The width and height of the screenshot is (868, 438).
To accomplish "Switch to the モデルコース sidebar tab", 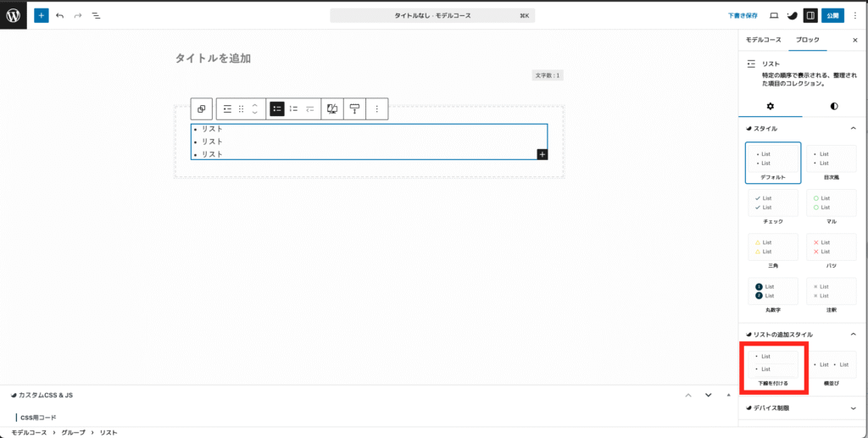I will point(763,40).
